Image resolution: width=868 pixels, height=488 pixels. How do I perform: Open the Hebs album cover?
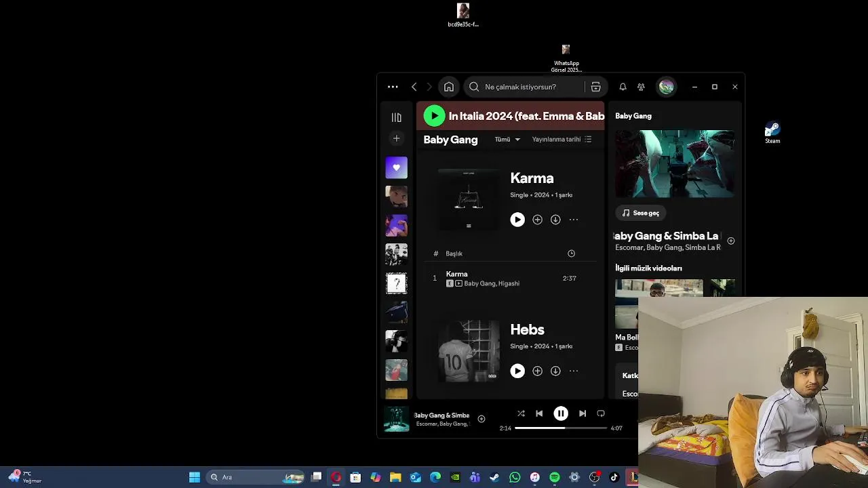[469, 351]
